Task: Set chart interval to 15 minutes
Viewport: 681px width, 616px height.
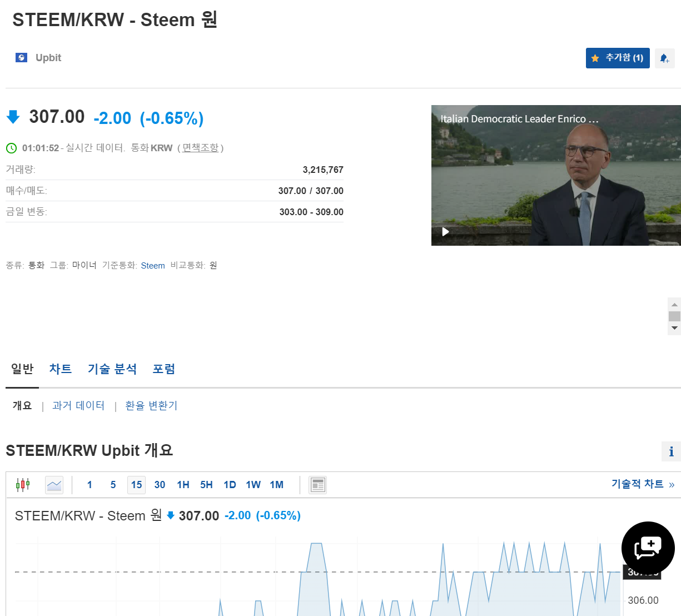Action: click(136, 485)
